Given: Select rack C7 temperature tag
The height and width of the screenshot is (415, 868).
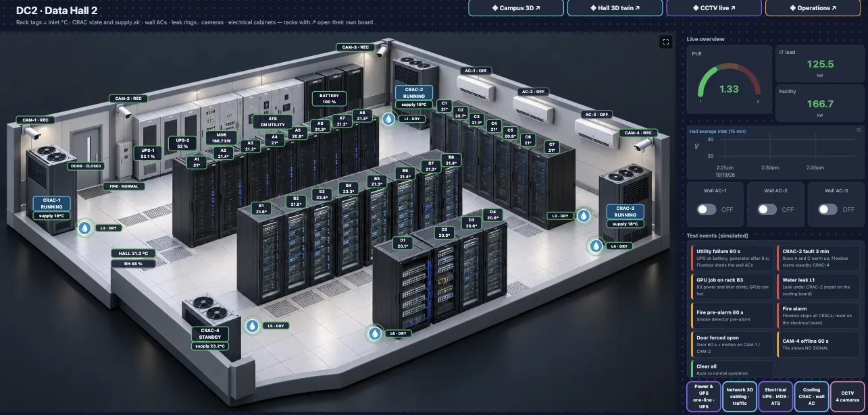Looking at the screenshot, I should [x=551, y=147].
